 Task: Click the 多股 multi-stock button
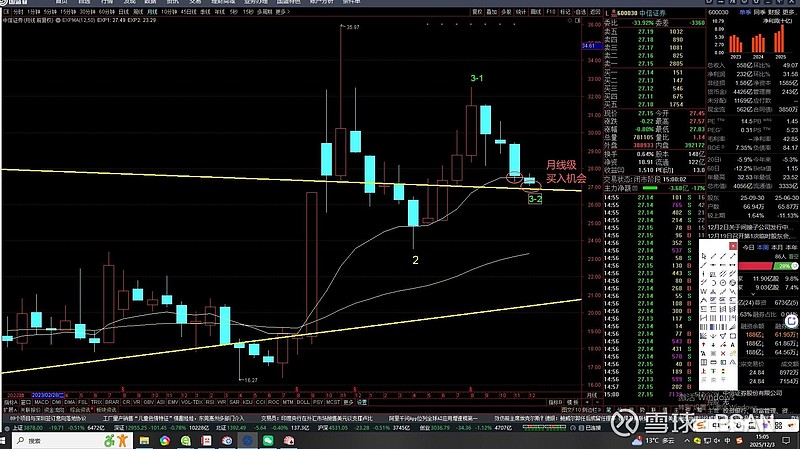pos(506,12)
